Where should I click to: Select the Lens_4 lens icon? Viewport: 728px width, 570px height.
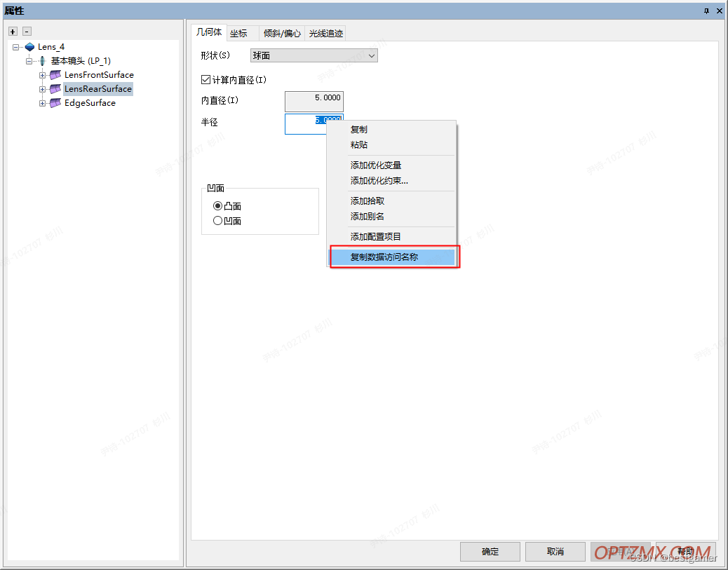coord(29,46)
